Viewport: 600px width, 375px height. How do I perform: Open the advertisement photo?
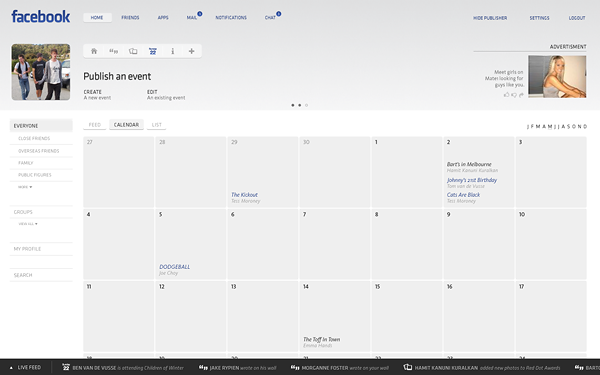coord(557,77)
